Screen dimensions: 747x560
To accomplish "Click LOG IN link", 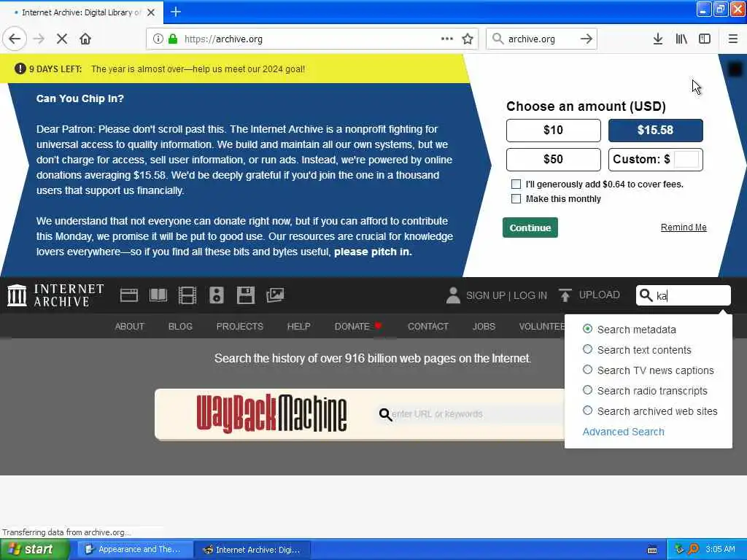I will 530,295.
